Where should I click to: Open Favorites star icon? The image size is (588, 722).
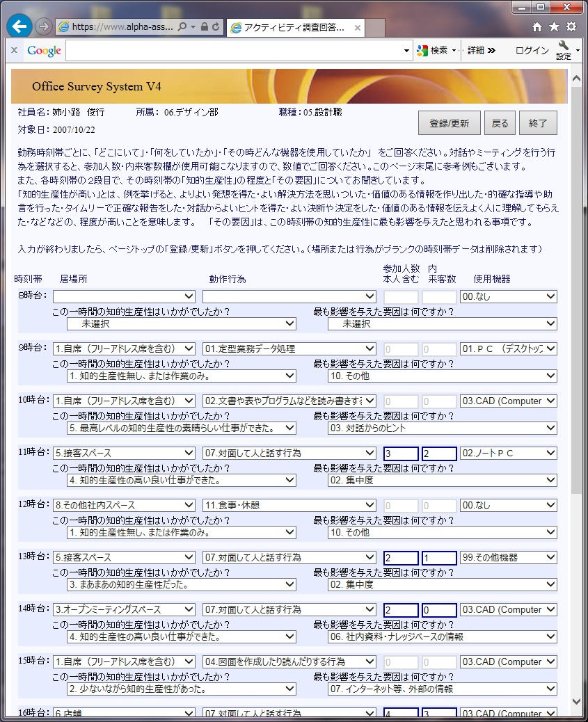point(554,26)
